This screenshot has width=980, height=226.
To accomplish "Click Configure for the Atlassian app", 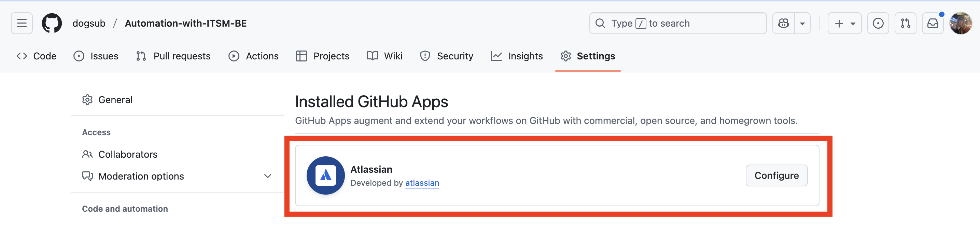I will [x=776, y=175].
